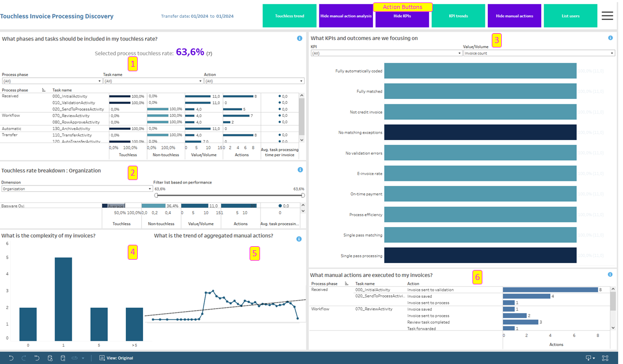623x364 pixels.
Task: Click the info icon on the KPIs panel
Action: 610,38
